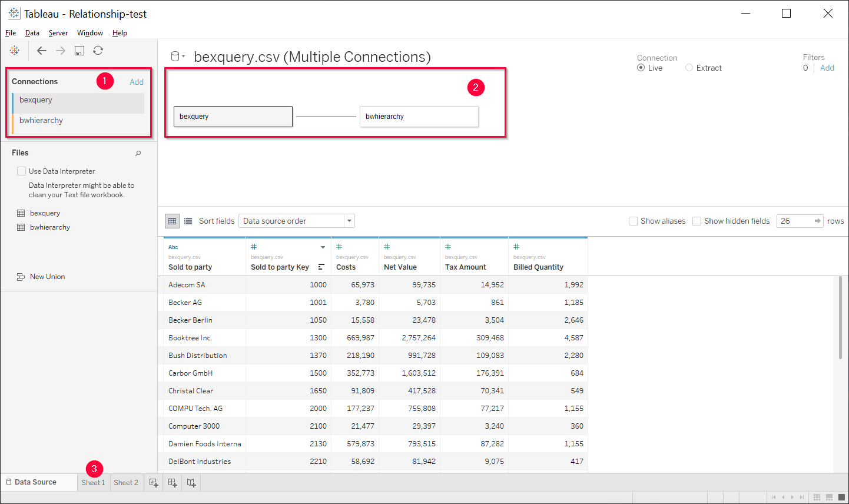The height and width of the screenshot is (504, 849).
Task: Add a new dashboard
Action: coord(173,483)
